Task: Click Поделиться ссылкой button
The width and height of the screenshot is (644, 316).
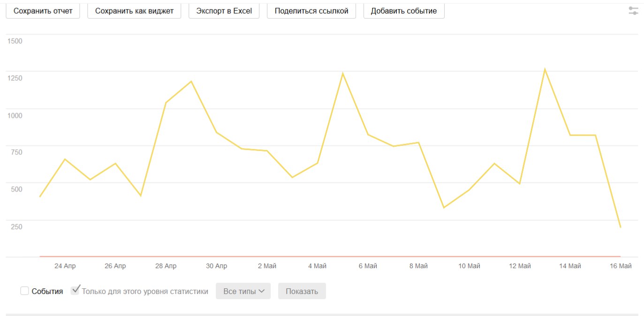Action: [x=311, y=11]
